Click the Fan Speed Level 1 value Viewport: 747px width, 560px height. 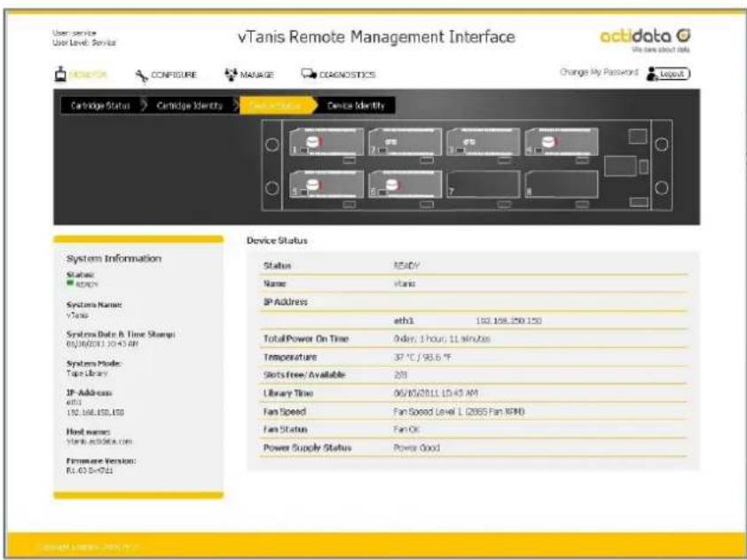[x=459, y=412]
